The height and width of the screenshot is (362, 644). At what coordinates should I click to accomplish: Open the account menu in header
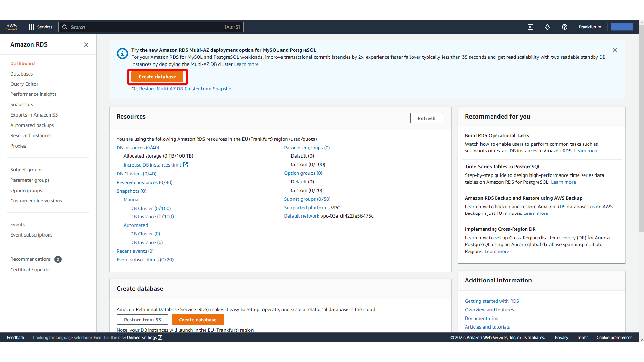coord(622,27)
